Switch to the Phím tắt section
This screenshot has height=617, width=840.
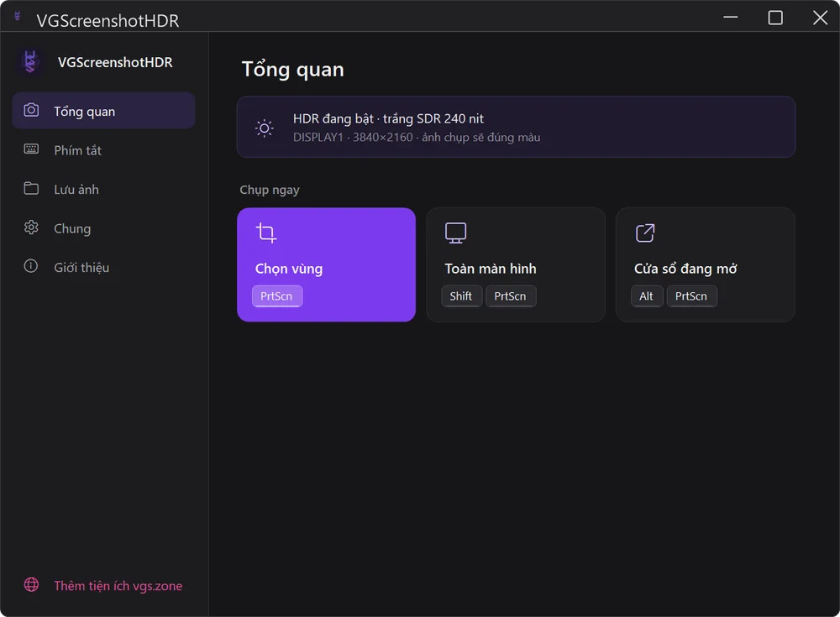[x=103, y=150]
